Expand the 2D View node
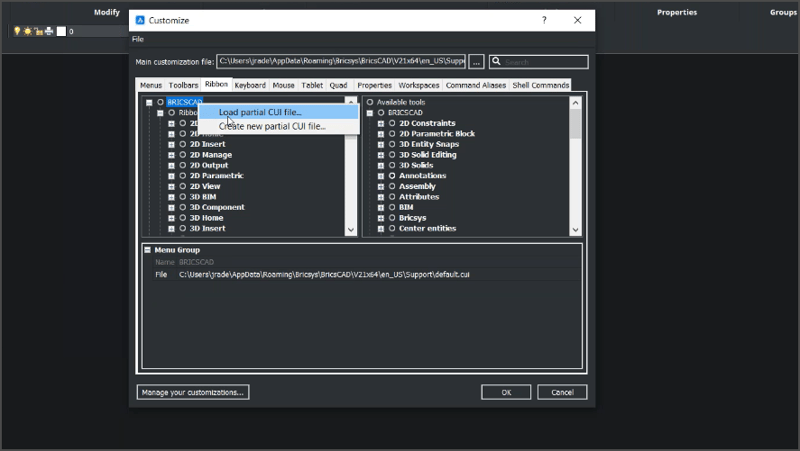 click(x=171, y=187)
